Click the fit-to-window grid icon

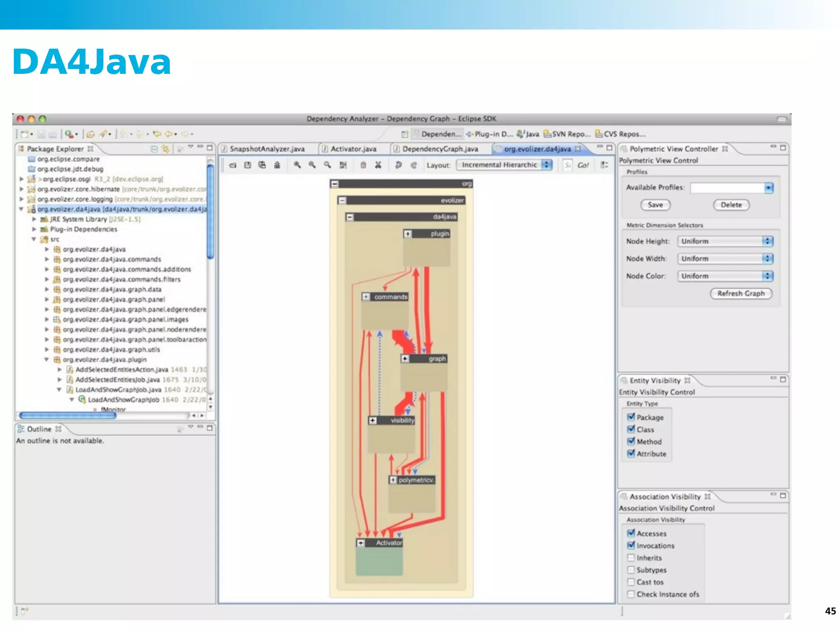click(343, 165)
